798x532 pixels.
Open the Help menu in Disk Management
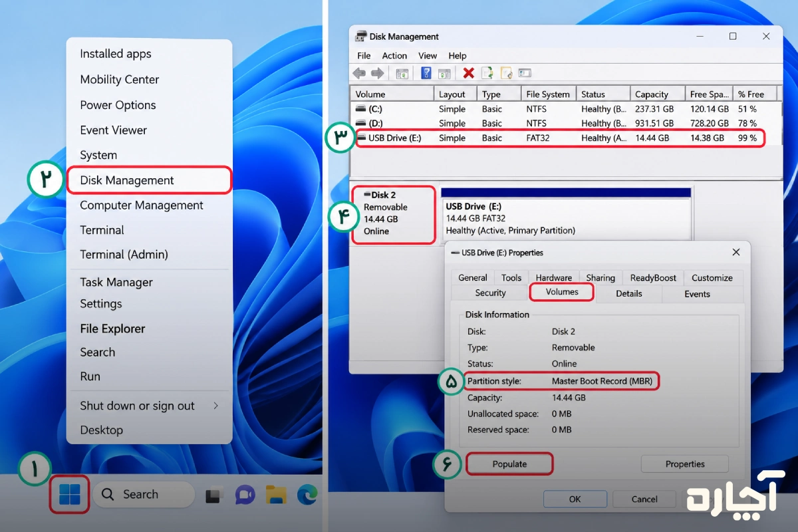click(458, 56)
